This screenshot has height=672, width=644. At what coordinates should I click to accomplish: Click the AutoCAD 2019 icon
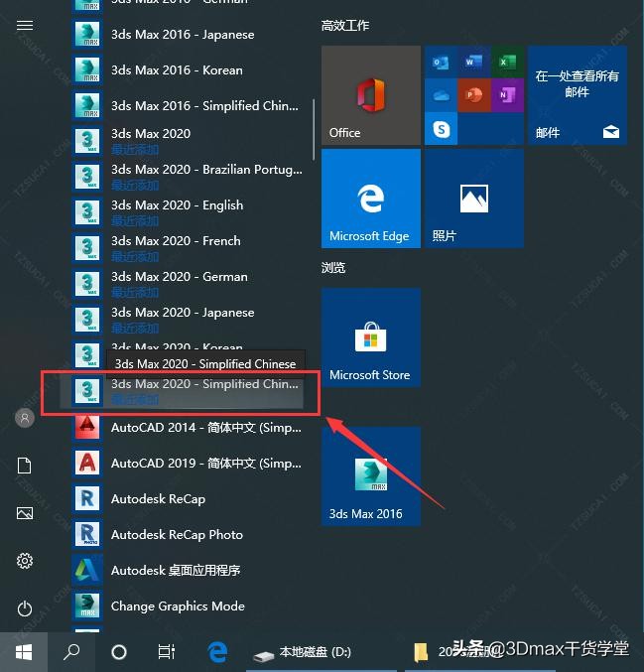[87, 463]
